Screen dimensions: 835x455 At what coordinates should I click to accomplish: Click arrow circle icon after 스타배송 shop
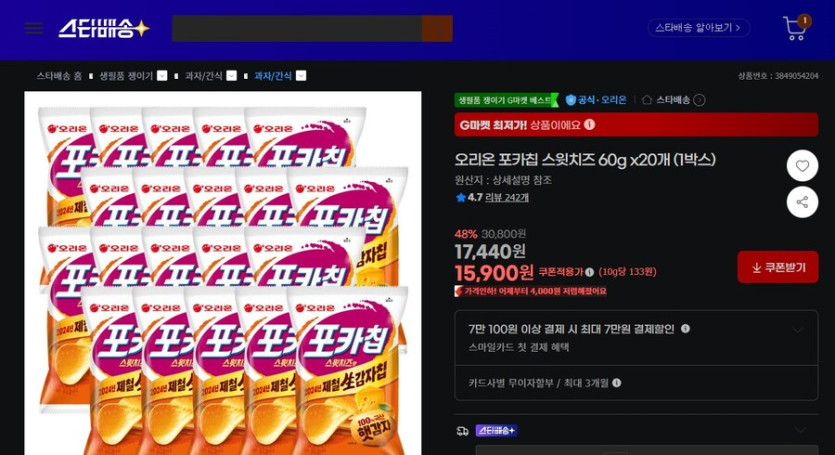point(700,100)
